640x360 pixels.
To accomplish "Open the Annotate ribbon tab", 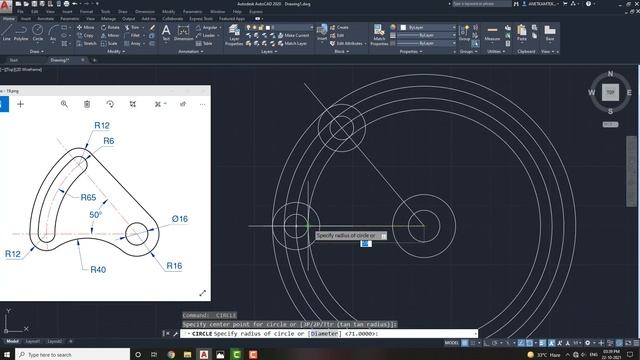I will tap(46, 18).
